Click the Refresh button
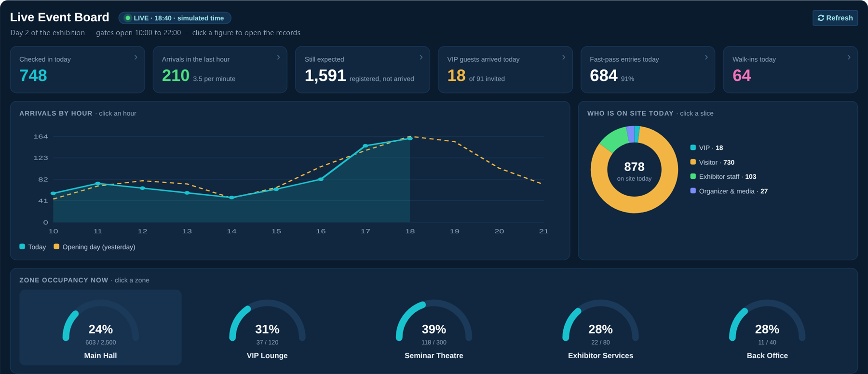 [835, 18]
